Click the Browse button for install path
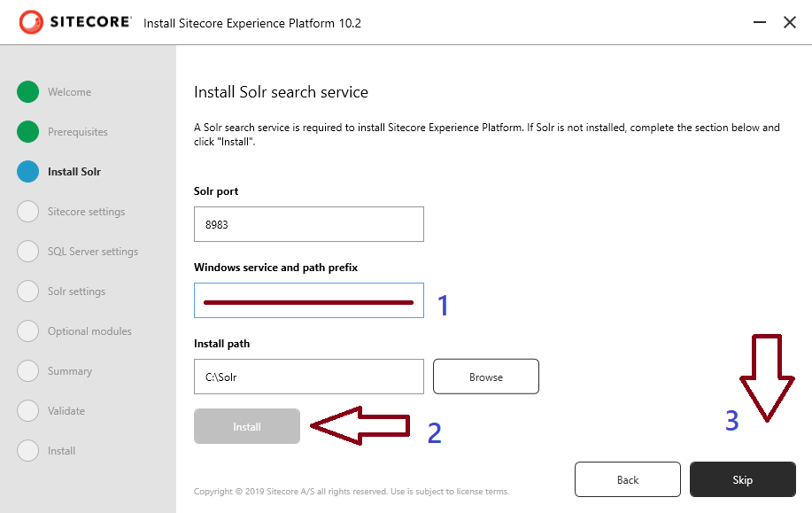 click(x=485, y=376)
